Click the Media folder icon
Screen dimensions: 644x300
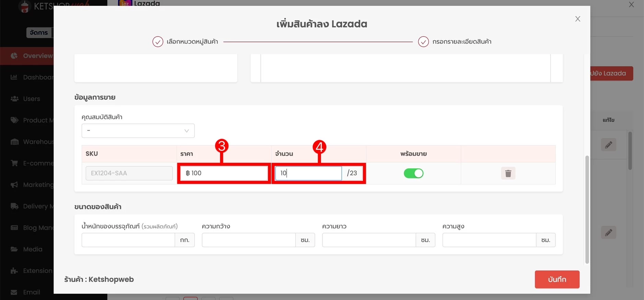coord(14,249)
